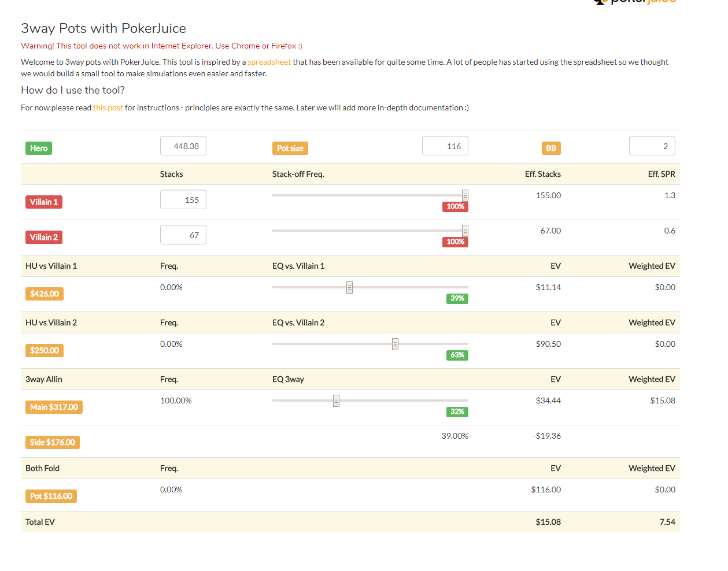Click the 155.00 effective stack value

click(x=548, y=195)
